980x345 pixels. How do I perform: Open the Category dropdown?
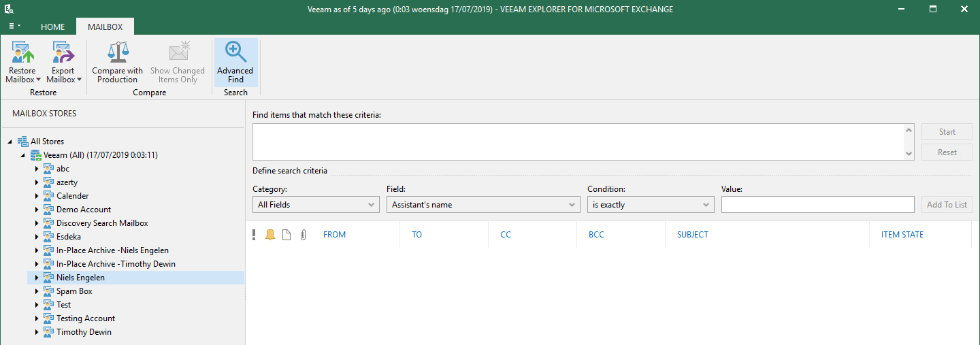coord(316,205)
